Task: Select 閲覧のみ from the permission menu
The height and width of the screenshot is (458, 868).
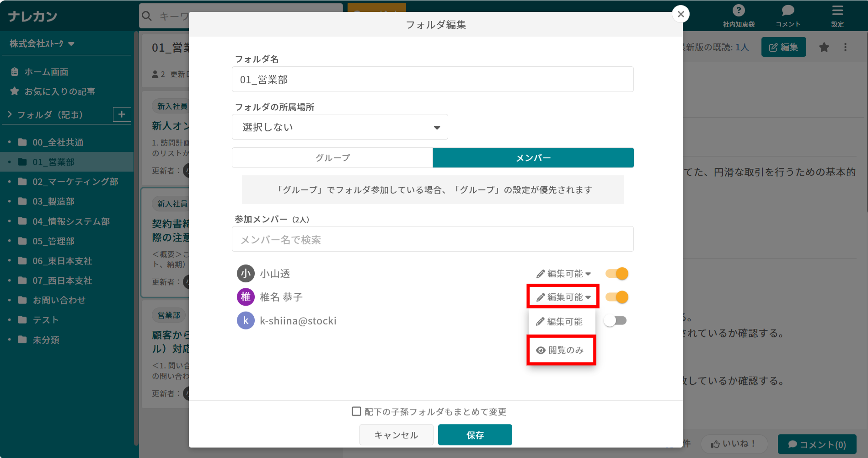Action: 561,350
